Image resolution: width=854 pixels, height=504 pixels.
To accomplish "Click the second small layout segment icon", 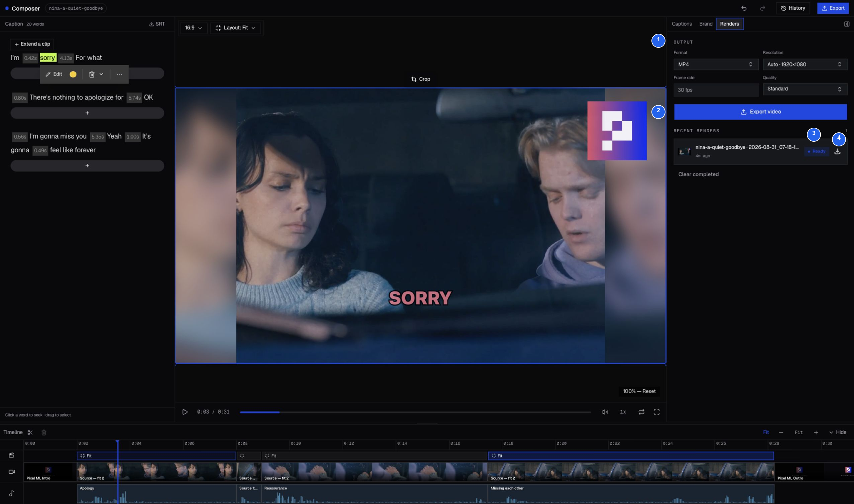I will click(242, 456).
